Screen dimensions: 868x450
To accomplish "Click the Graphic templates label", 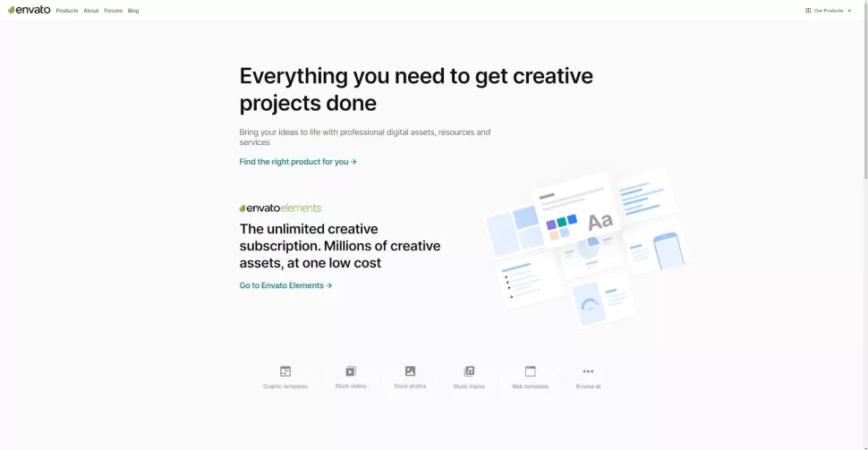I will click(x=285, y=386).
